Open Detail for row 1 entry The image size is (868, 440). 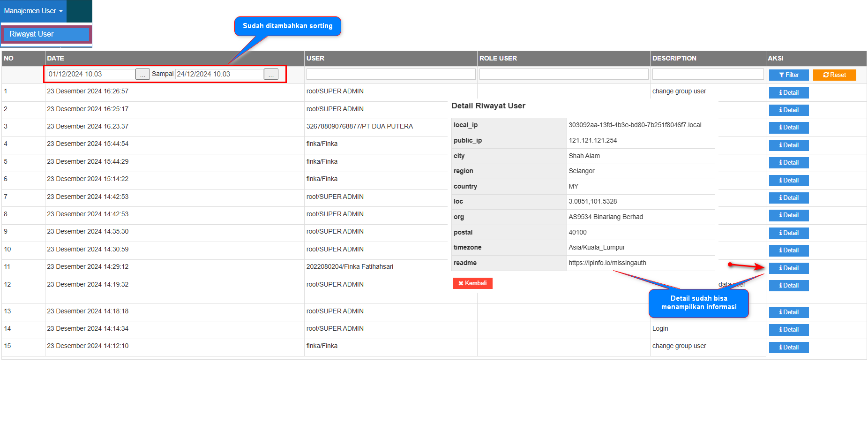788,93
